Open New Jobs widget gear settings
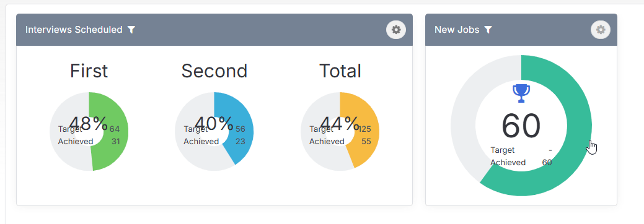This screenshot has height=224, width=644. click(x=601, y=30)
